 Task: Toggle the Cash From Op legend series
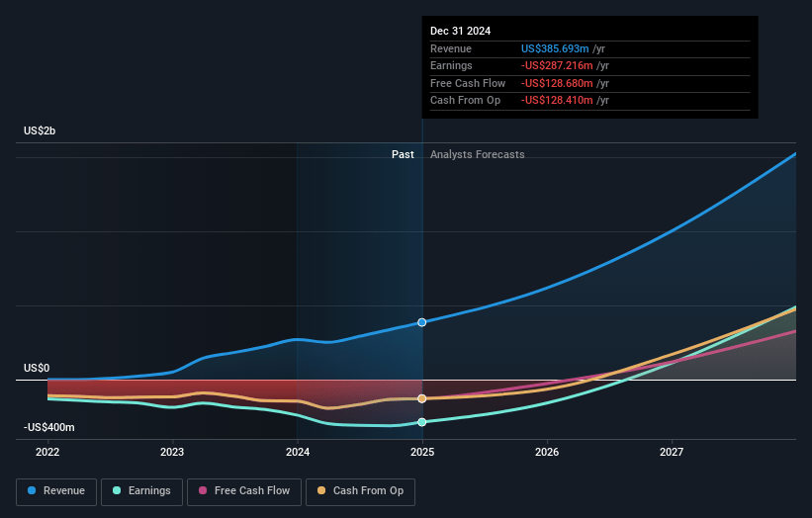coord(360,491)
